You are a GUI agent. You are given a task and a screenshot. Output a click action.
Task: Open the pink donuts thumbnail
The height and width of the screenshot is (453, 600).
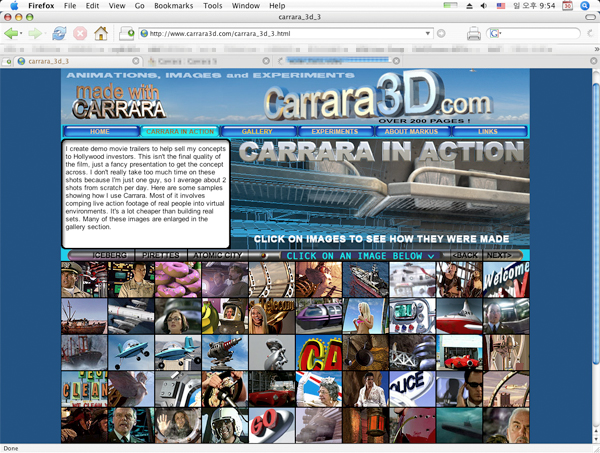[178, 280]
